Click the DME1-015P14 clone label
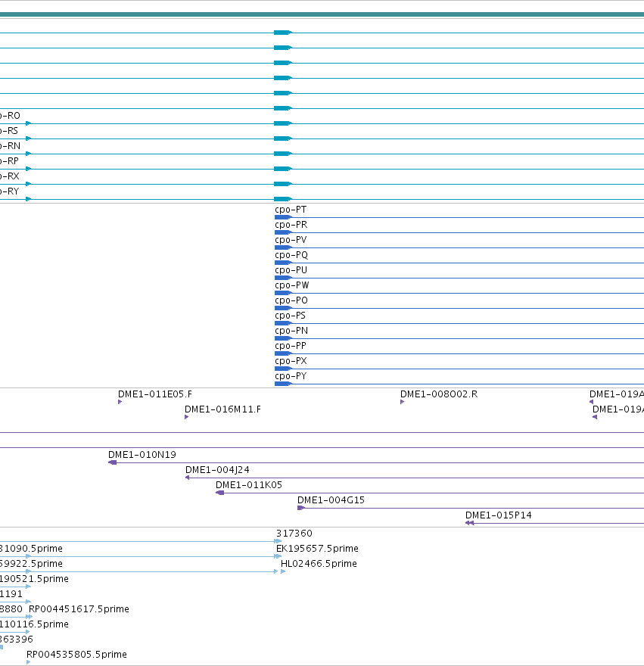Viewport: 644px width, 666px height. [x=499, y=515]
